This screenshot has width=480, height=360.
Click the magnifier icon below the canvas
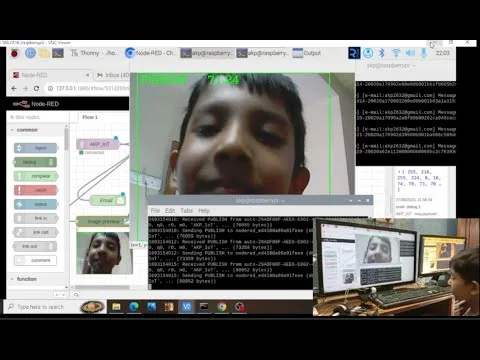[x=76, y=295]
